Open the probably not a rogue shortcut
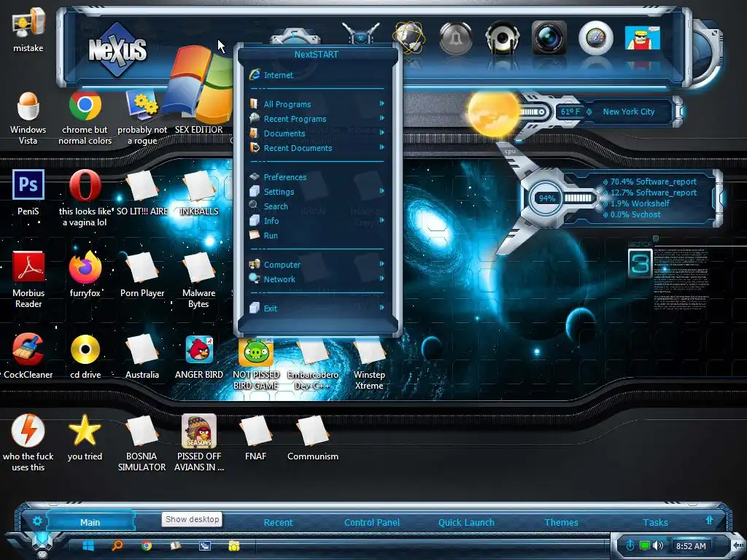Screen dimensions: 747x560 [142, 106]
